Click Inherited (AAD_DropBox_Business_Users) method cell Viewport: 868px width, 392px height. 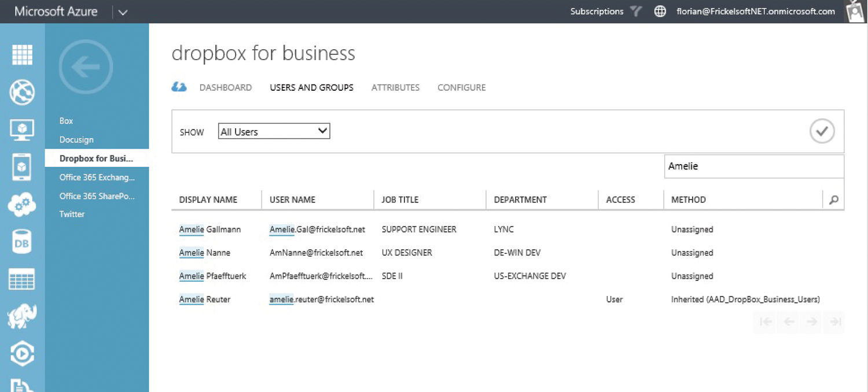click(745, 299)
